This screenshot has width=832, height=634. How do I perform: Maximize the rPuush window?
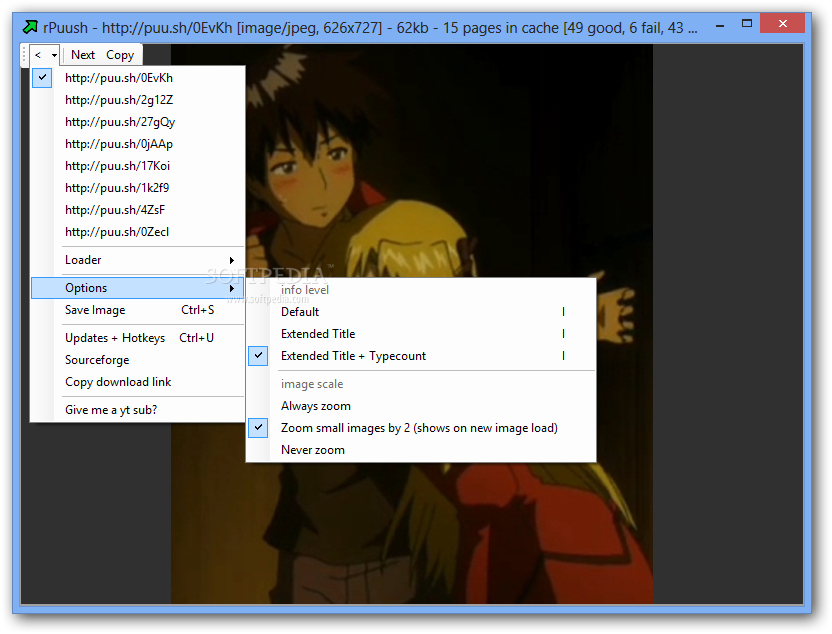coord(747,23)
